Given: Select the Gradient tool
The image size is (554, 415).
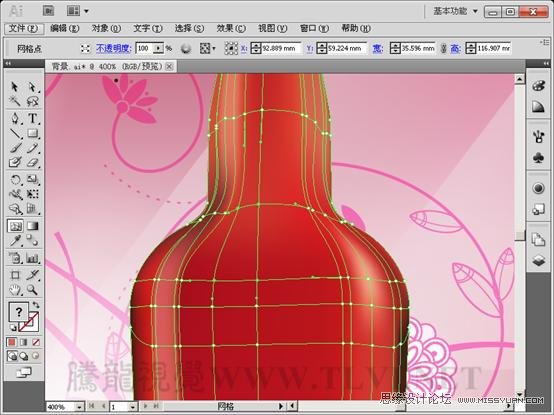Looking at the screenshot, I should 32,226.
